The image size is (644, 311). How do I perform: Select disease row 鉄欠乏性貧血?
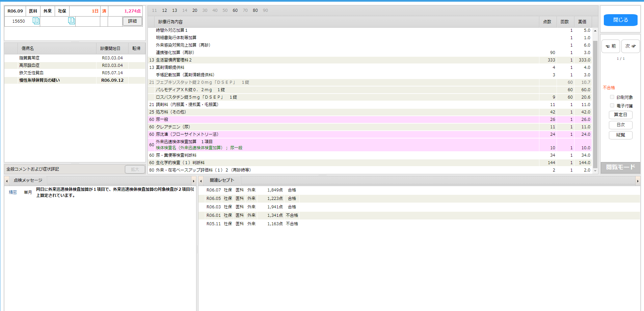[75, 73]
